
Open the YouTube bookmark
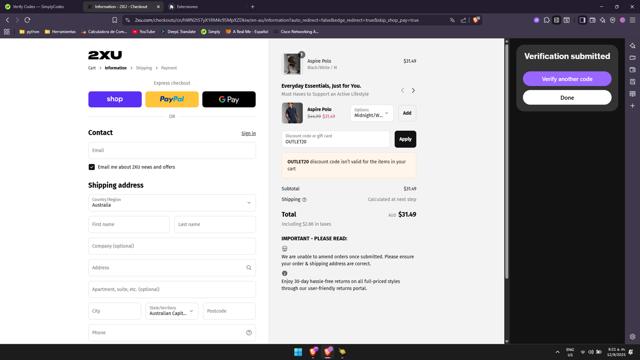point(144,31)
